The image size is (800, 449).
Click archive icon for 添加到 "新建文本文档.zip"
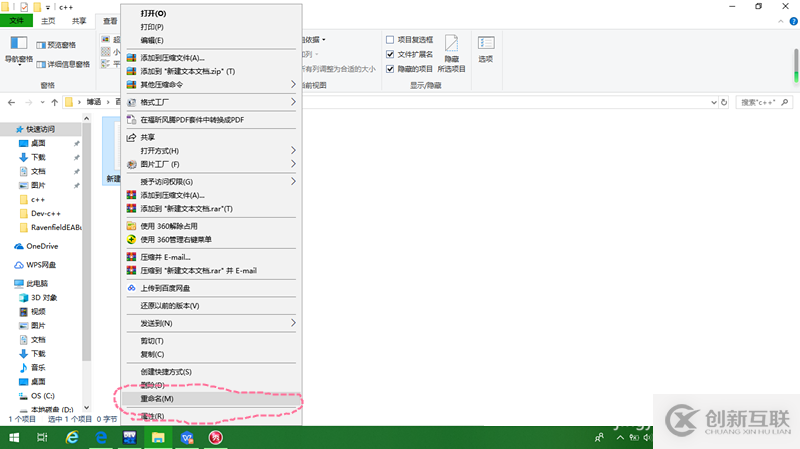click(131, 71)
